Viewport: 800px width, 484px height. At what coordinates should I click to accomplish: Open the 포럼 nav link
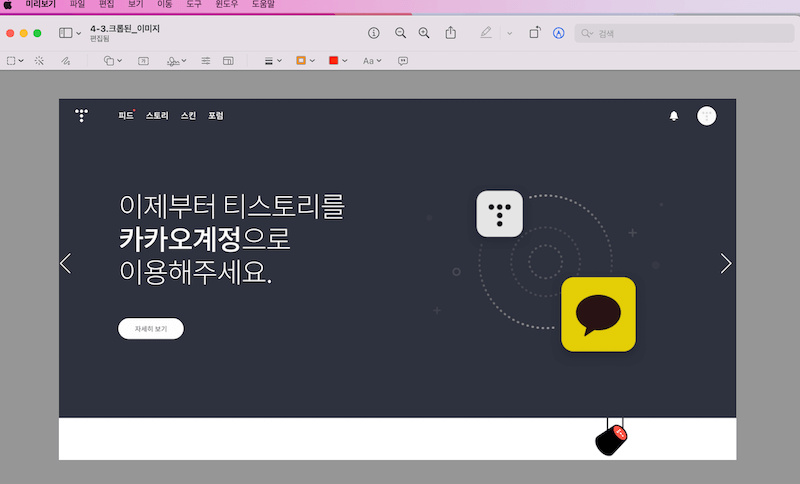216,116
